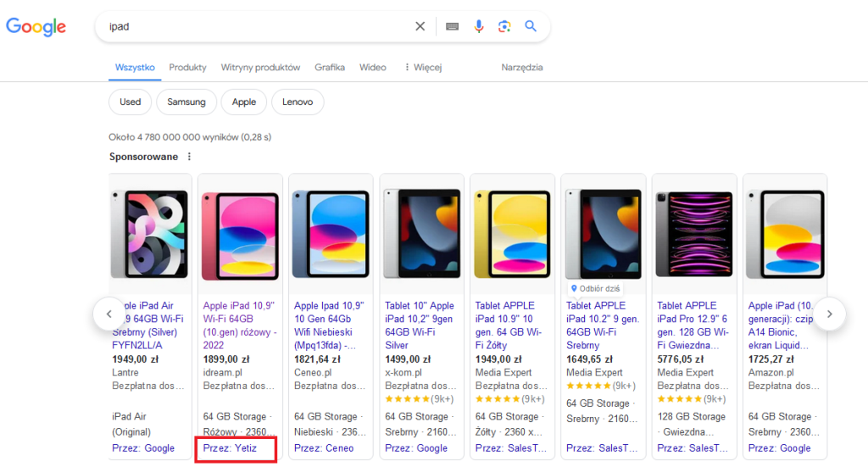This screenshot has width=868, height=472.
Task: Click the Ceneo.pl seller name
Action: (x=313, y=372)
